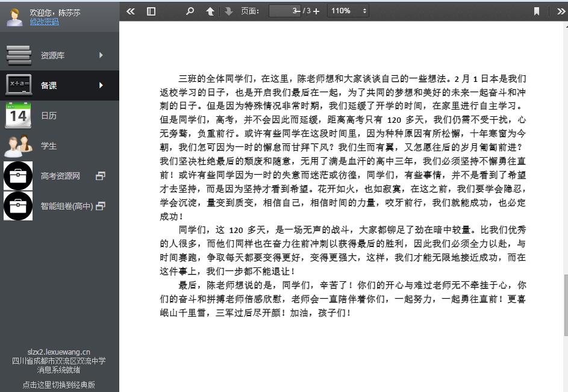
Task: Select the 备课 menu item
Action: pos(60,85)
